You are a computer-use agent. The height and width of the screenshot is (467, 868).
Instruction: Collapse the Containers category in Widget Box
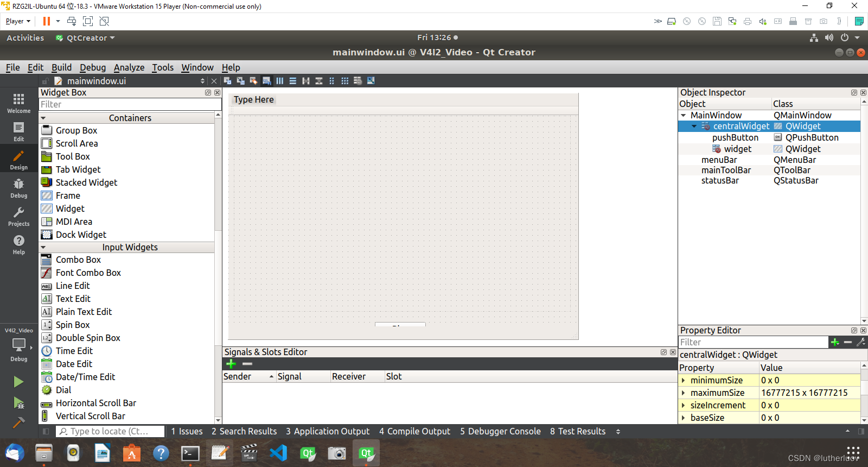coord(43,118)
